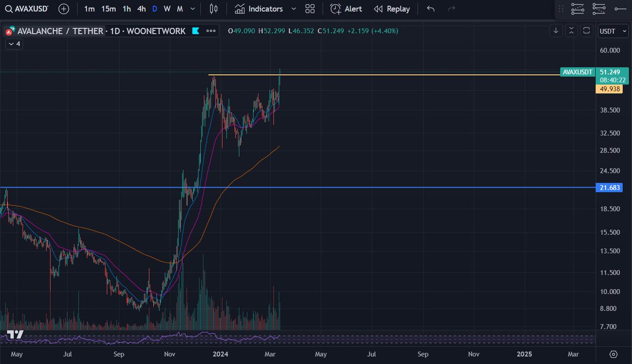Expand the timeframe interval dropdown

point(193,9)
